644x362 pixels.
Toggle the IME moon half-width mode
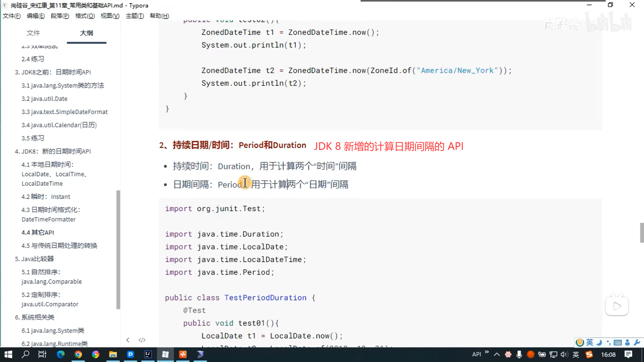coord(599,342)
